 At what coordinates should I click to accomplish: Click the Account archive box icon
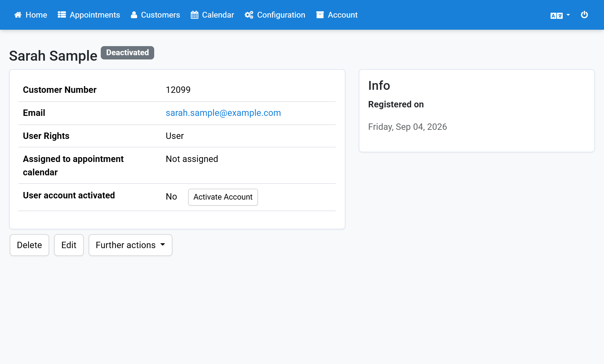(320, 15)
